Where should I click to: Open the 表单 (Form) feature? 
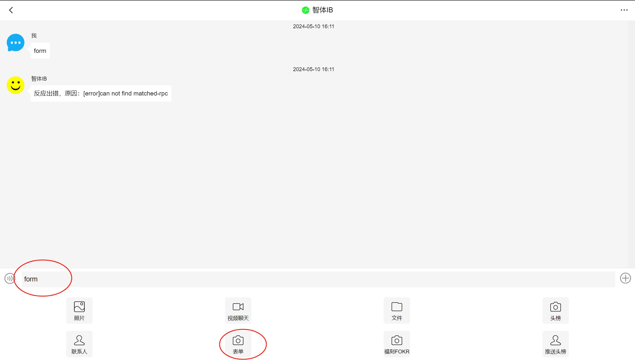tap(238, 343)
